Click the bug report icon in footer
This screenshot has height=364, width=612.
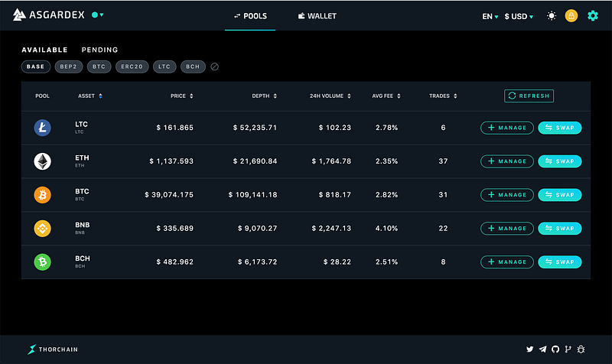click(x=581, y=349)
